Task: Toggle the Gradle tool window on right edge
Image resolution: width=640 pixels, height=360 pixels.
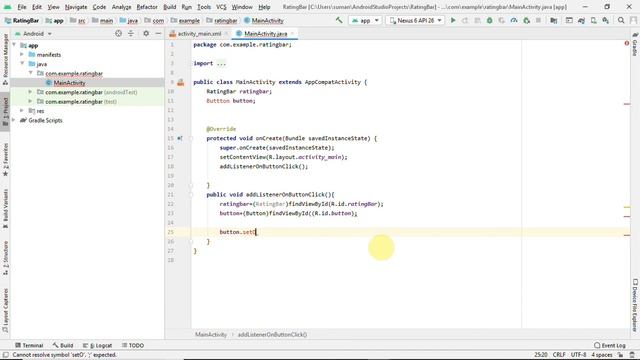Action: [635, 45]
